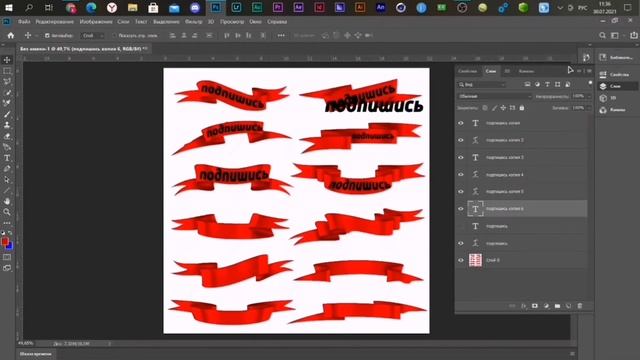The image size is (640, 360).
Task: Select the Move tool in the toolbox
Action: tap(7, 60)
